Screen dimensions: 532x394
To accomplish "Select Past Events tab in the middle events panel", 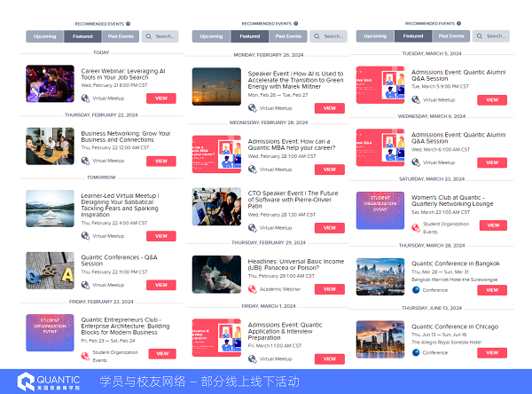I will [x=288, y=36].
